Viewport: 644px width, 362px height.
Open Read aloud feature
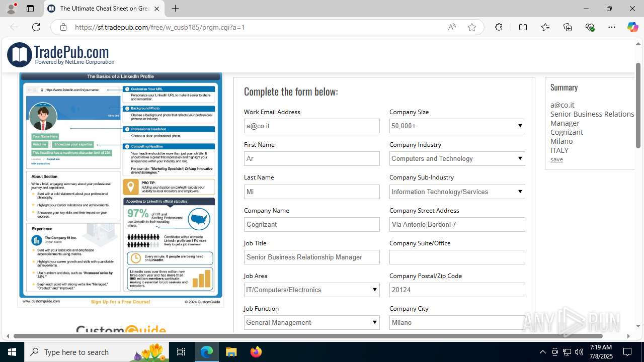tap(452, 27)
